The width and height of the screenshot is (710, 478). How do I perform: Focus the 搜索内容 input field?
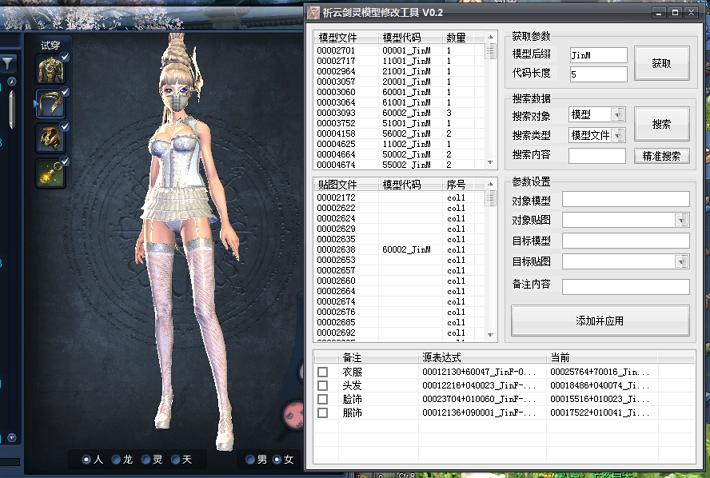pos(597,156)
